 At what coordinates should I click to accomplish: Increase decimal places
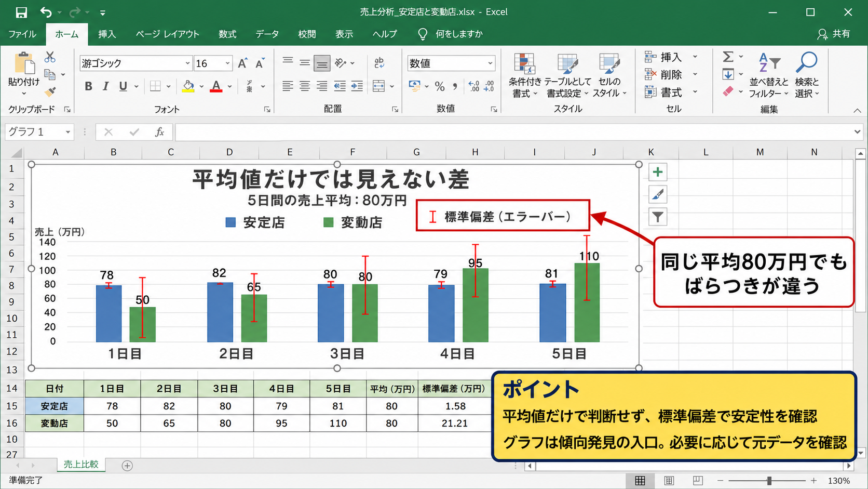pyautogui.click(x=473, y=86)
